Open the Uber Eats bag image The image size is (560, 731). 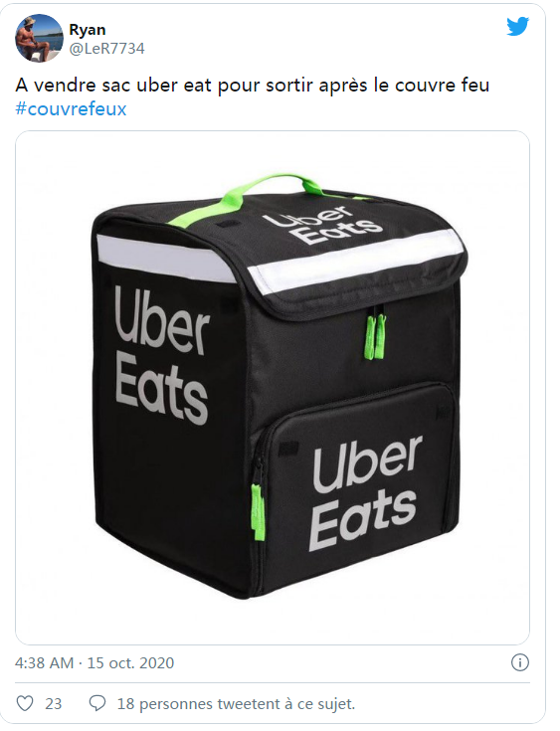click(x=273, y=388)
